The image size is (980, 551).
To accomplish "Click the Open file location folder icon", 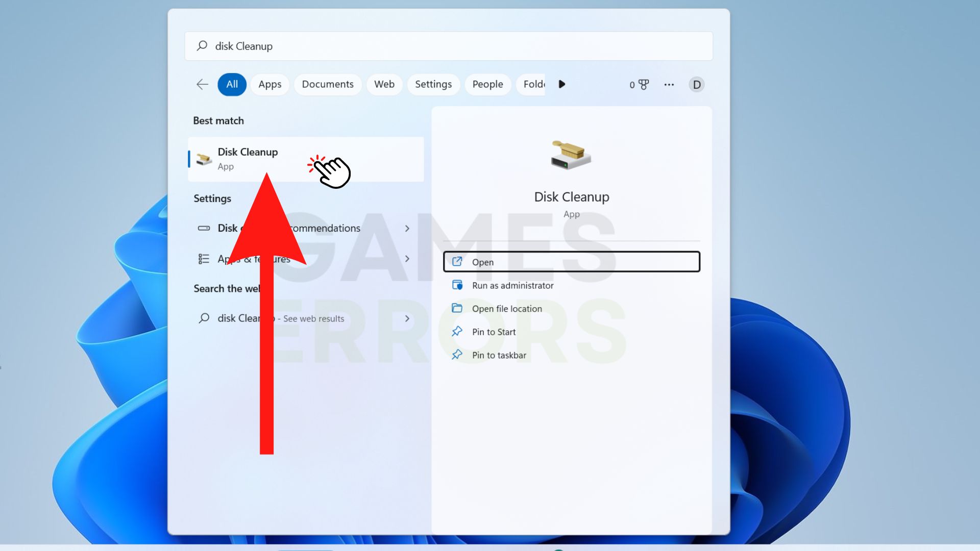I will click(x=457, y=308).
